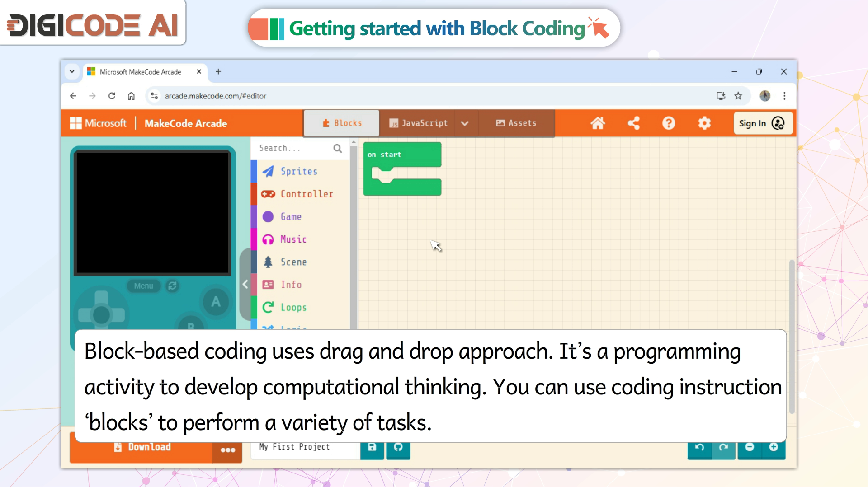Click the Sign In button

[763, 123]
